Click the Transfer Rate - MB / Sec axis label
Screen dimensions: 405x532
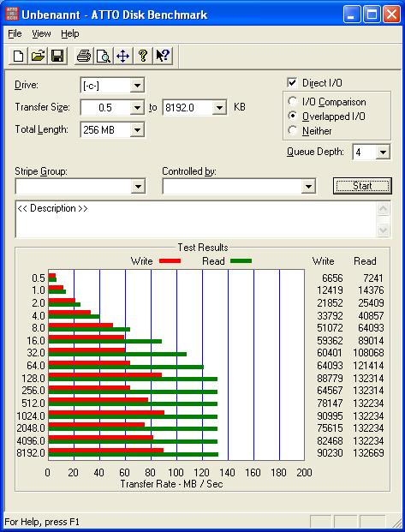[x=171, y=484]
